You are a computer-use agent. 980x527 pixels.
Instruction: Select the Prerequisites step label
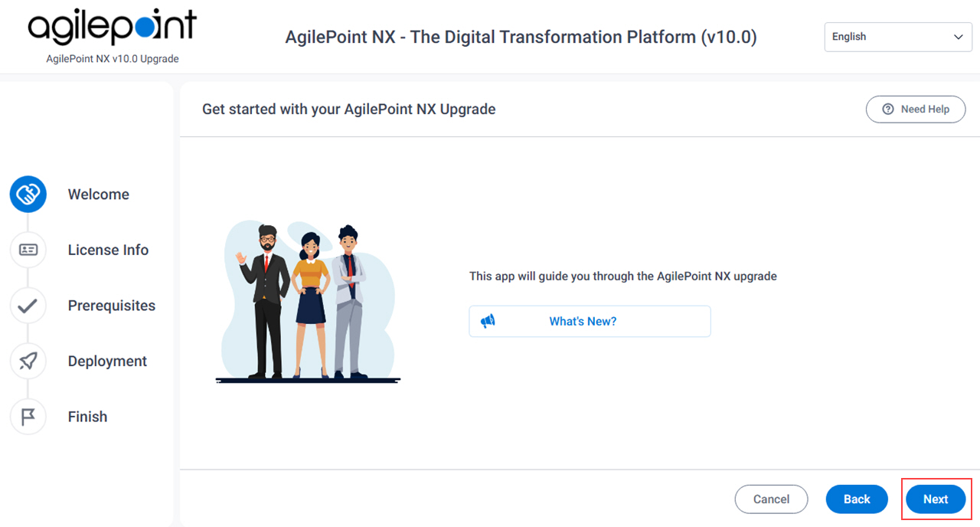coord(112,306)
